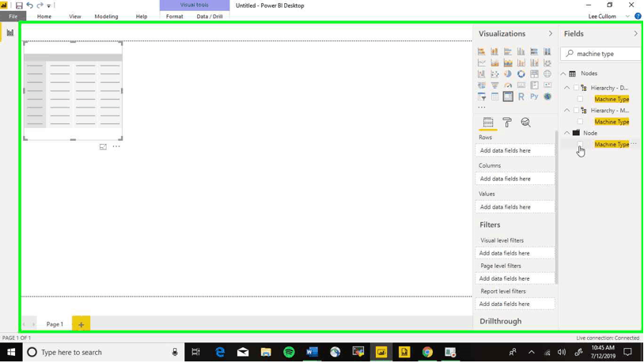The height and width of the screenshot is (363, 644).
Task: Select the Waterfall chart visualization
Action: pos(481,74)
